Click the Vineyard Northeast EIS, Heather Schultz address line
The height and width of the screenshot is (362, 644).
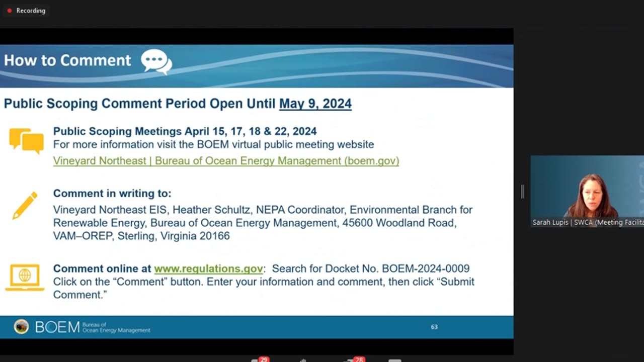263,210
